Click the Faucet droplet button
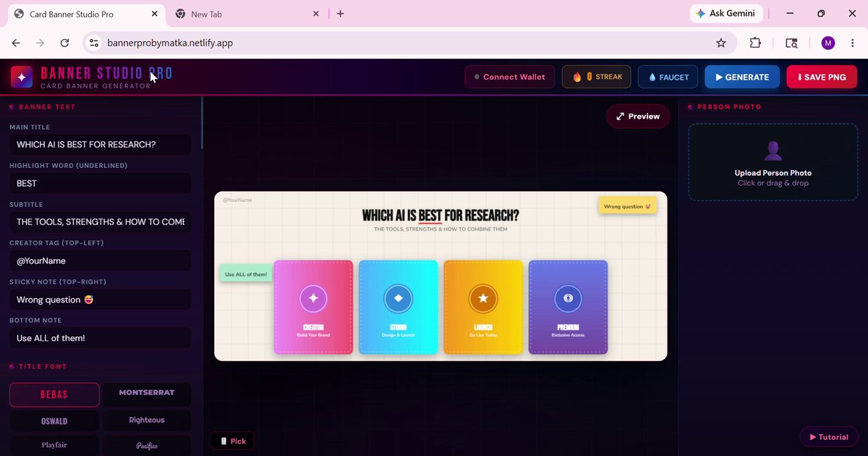This screenshot has height=456, width=868. [x=668, y=77]
